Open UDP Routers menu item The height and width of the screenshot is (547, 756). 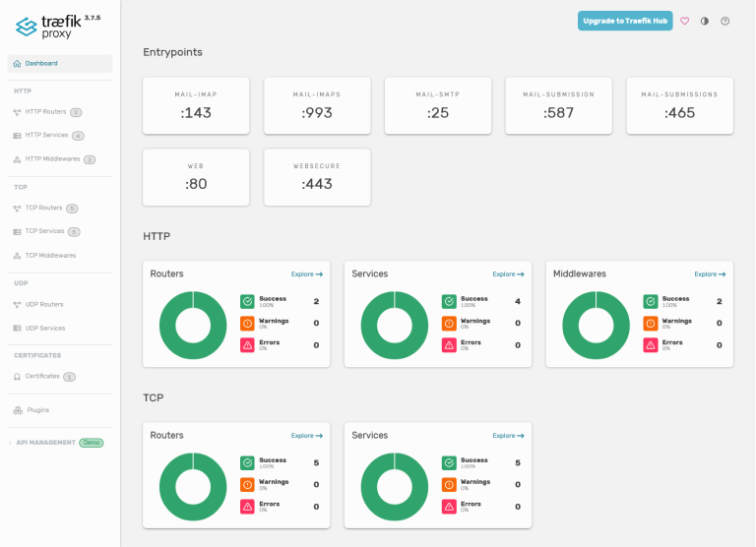click(x=60, y=305)
